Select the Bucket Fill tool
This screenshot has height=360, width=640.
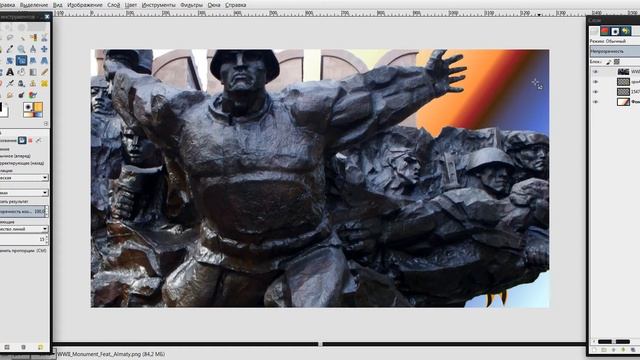click(x=21, y=72)
